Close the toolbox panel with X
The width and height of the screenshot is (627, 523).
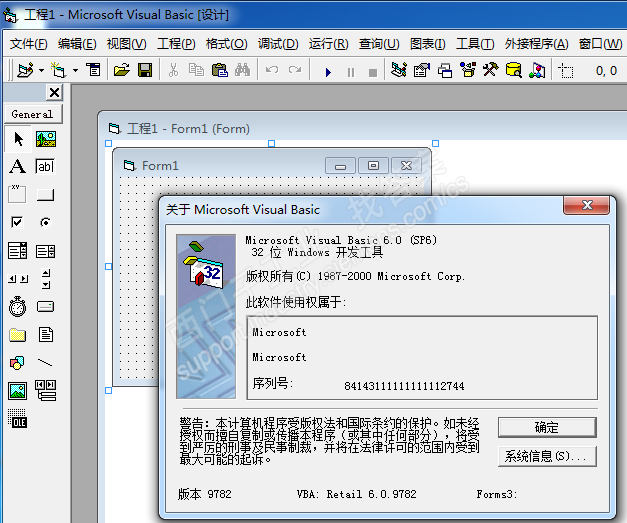(x=54, y=92)
